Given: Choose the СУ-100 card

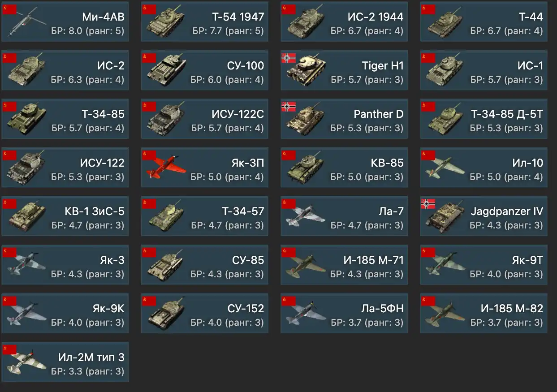Looking at the screenshot, I should 205,71.
